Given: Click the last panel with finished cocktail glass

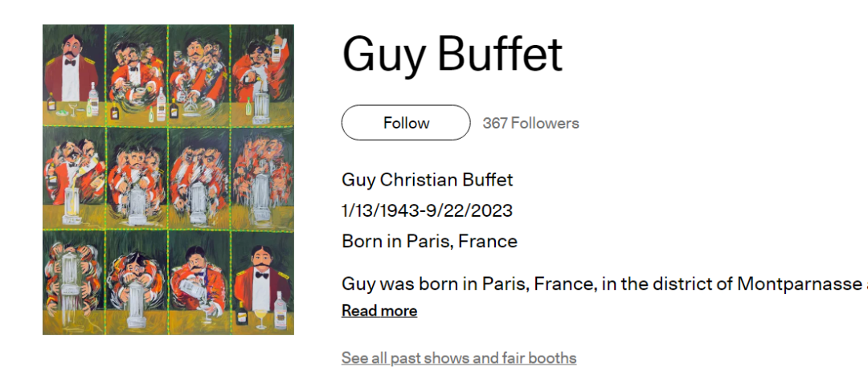Looking at the screenshot, I should 262,283.
